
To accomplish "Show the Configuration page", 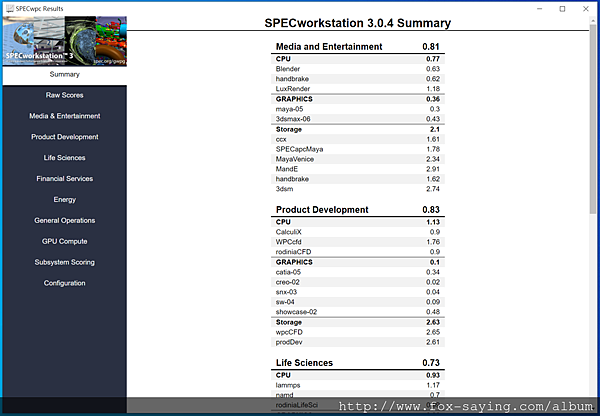I will (x=64, y=283).
